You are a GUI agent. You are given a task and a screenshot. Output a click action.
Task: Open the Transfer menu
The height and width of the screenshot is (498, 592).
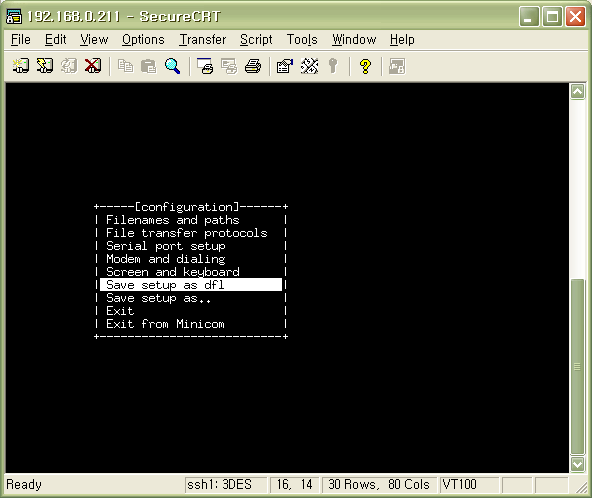pos(203,40)
